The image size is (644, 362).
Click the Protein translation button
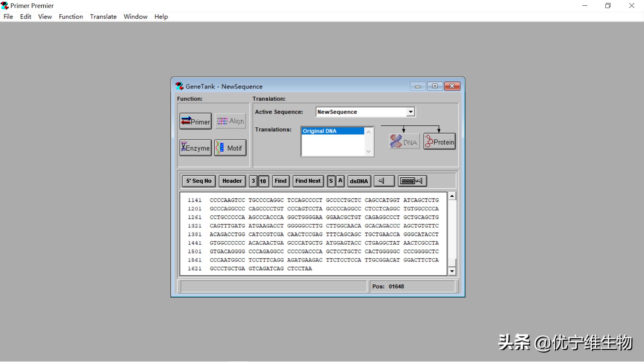pos(439,142)
